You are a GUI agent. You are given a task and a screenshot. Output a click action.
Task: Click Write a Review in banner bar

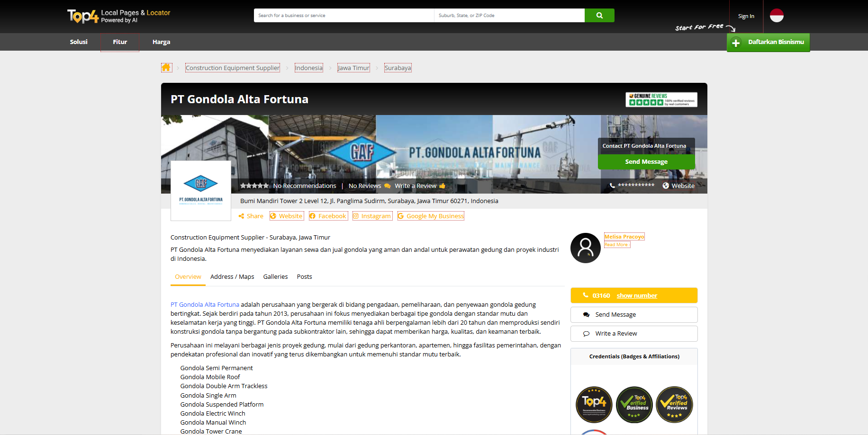(x=420, y=186)
